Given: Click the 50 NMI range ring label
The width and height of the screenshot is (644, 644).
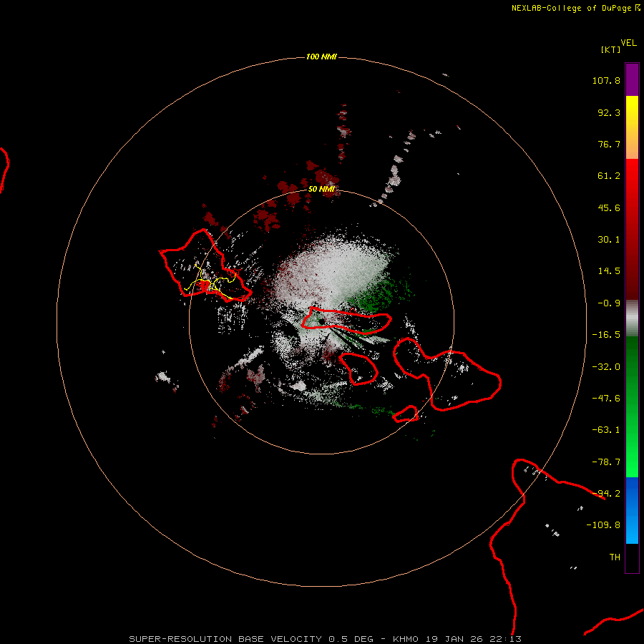Looking at the screenshot, I should [321, 189].
